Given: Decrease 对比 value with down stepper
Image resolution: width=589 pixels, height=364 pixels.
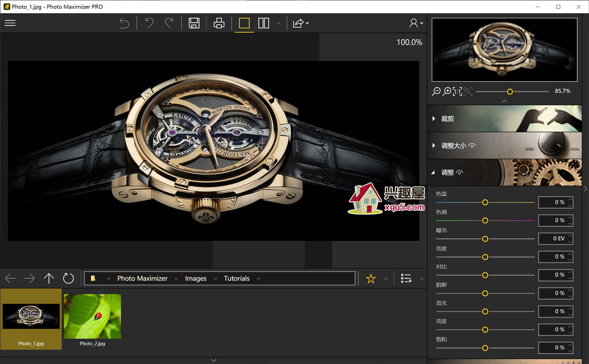Looking at the screenshot, I should pyautogui.click(x=570, y=278).
